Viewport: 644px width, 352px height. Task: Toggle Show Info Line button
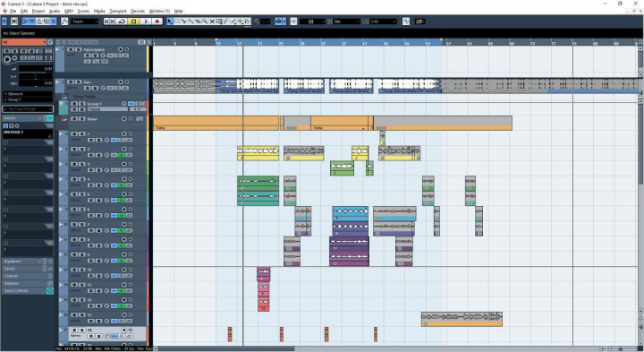pyautogui.click(x=32, y=21)
